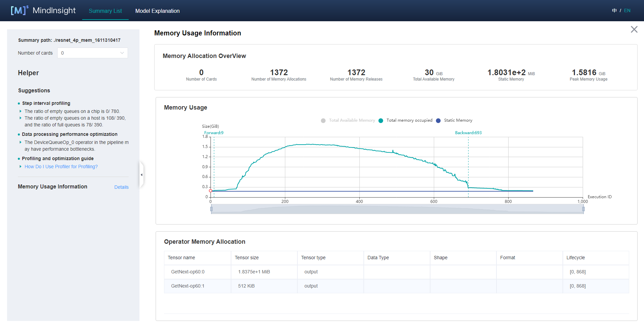Screen dimensions: 644x328
Task: Open the Summary List tab
Action: coord(105,11)
